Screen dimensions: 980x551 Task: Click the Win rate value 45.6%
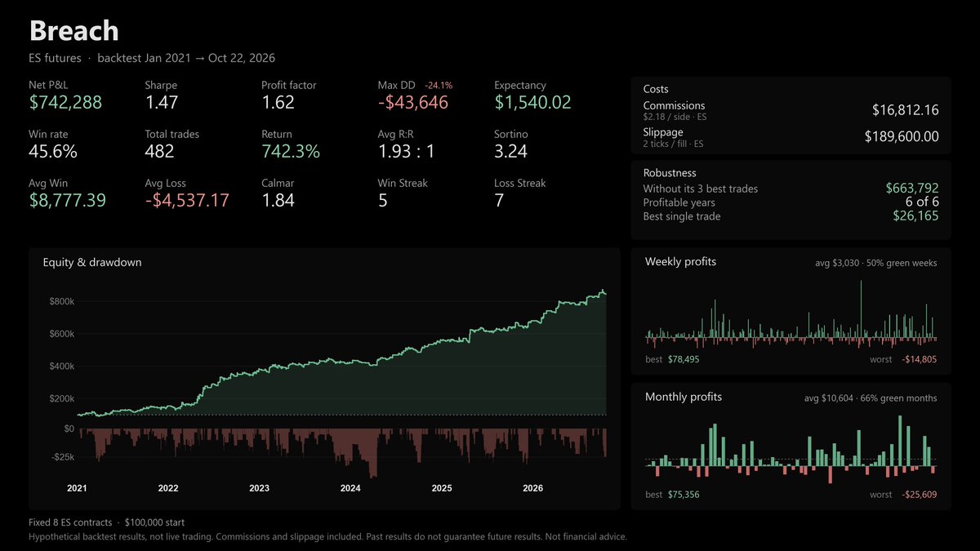pos(53,151)
